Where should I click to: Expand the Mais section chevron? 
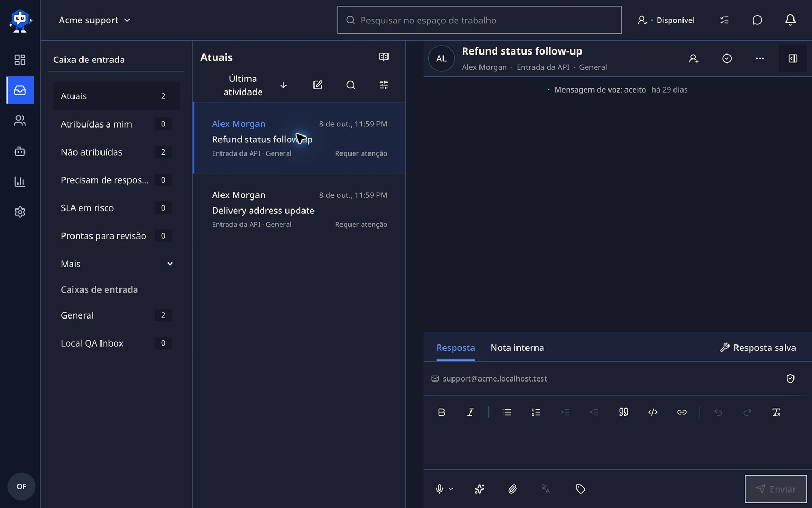point(170,264)
